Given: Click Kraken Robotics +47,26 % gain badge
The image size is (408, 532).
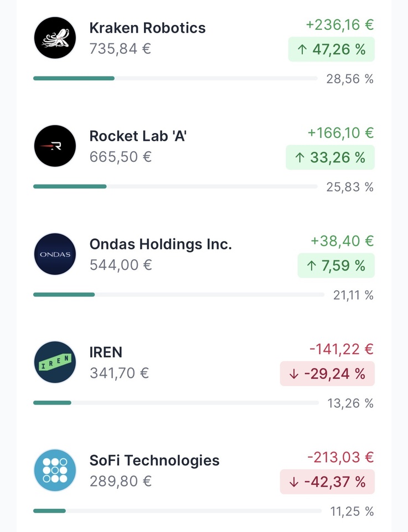Looking at the screenshot, I should coord(331,49).
